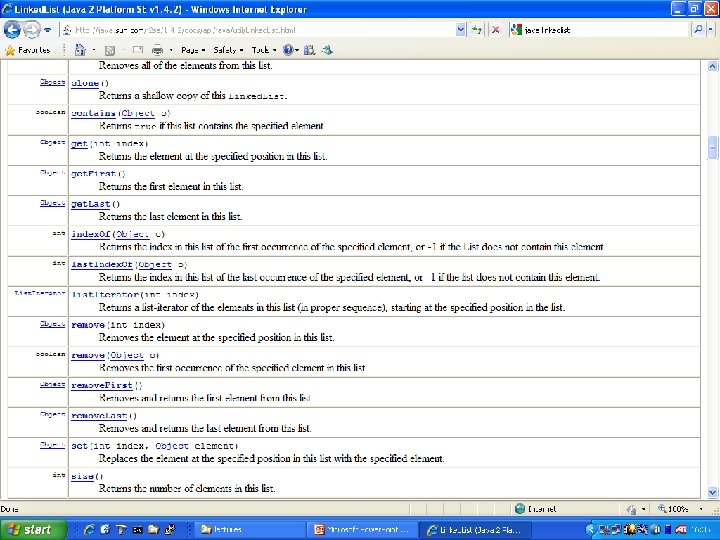Click the Object return type link beside getLast()
720x540 pixels.
(52, 203)
